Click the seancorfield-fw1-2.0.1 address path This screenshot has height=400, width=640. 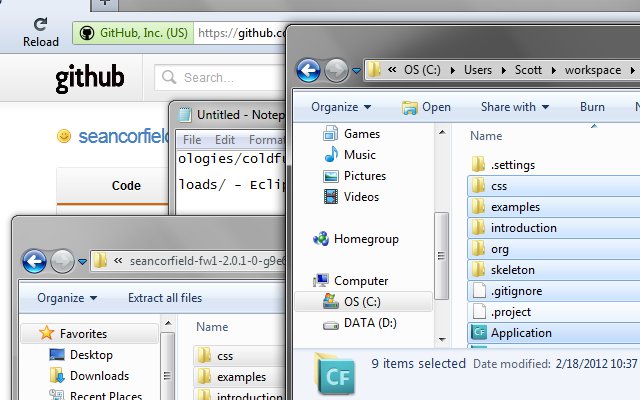coord(208,261)
